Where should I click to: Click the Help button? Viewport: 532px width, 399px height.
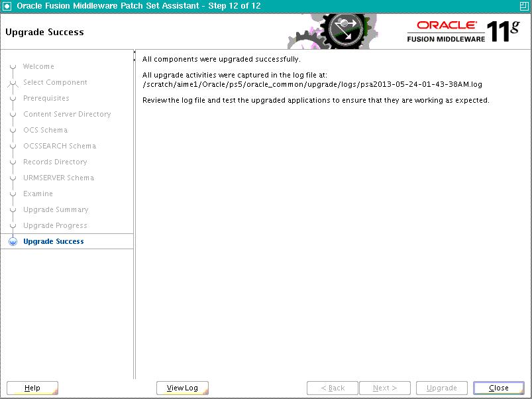(x=32, y=388)
